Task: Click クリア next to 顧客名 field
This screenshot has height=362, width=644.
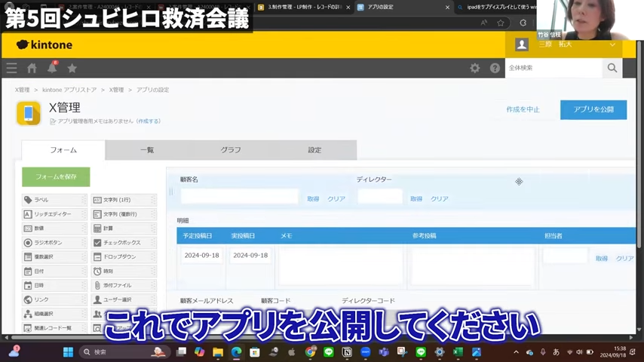Action: point(336,198)
